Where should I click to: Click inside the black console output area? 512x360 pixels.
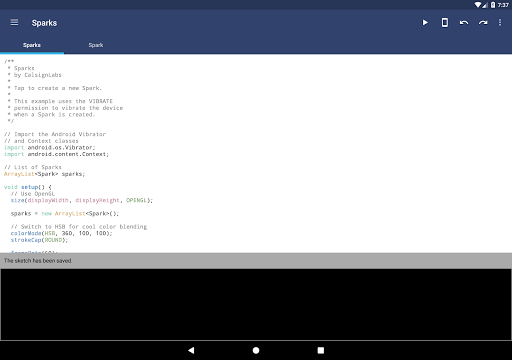[256, 304]
